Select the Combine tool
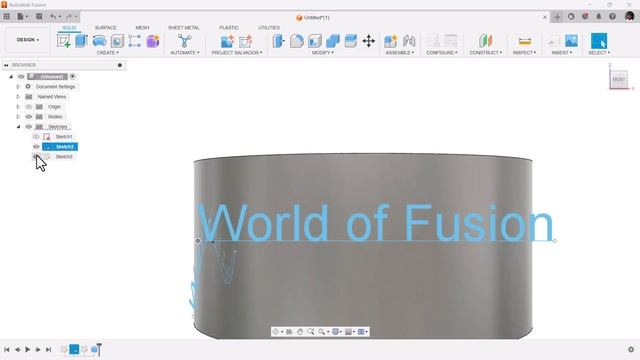The height and width of the screenshot is (360, 640). pyautogui.click(x=333, y=41)
